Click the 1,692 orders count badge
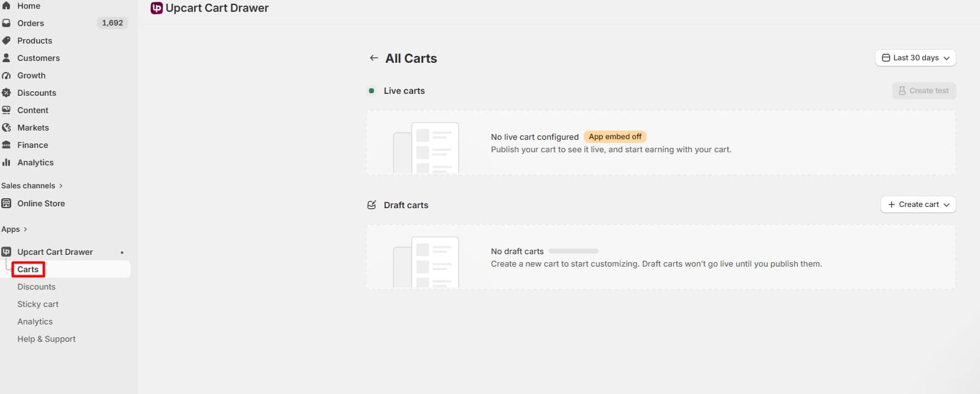This screenshot has height=394, width=980. (113, 23)
